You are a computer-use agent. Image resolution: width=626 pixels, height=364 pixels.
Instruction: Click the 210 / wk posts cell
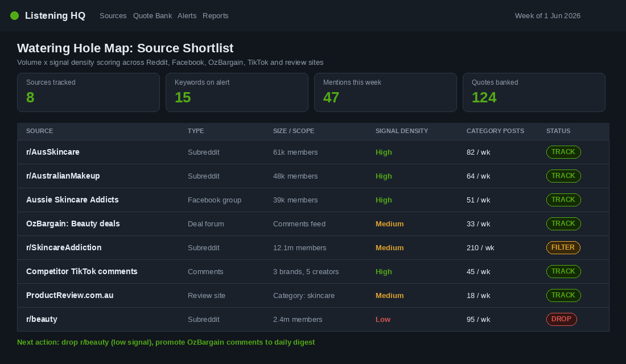(480, 248)
